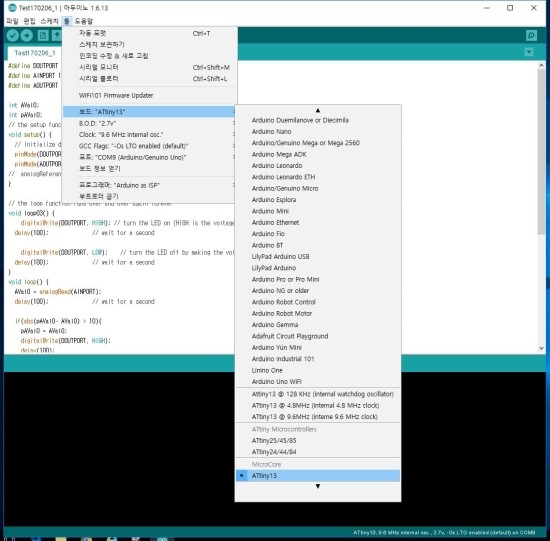The height and width of the screenshot is (541, 550).
Task: Select Arduino Gemma board
Action: [x=318, y=325]
